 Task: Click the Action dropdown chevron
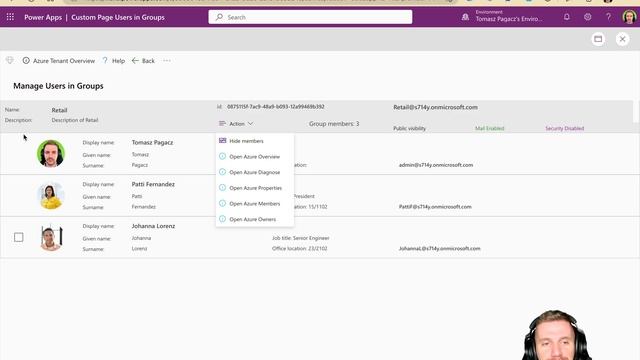coord(250,124)
